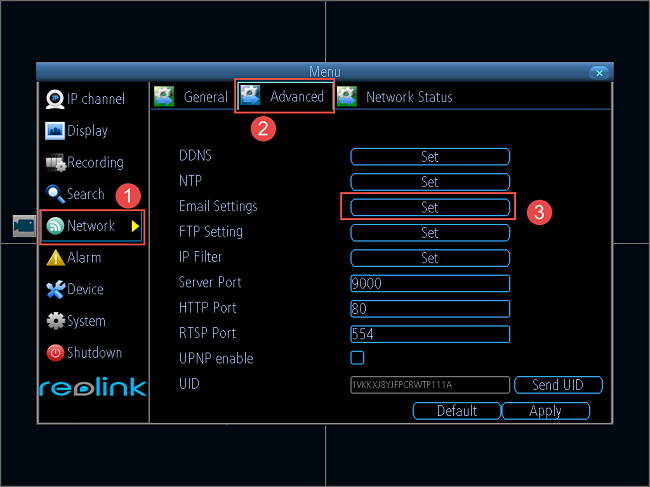Viewport: 650px width, 487px height.
Task: Click Set button for NTP
Action: tap(430, 182)
